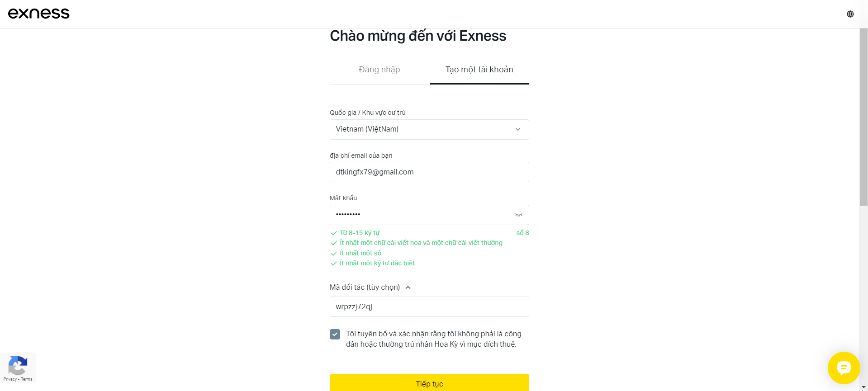Open the language globe selector
This screenshot has width=868, height=391.
850,14
